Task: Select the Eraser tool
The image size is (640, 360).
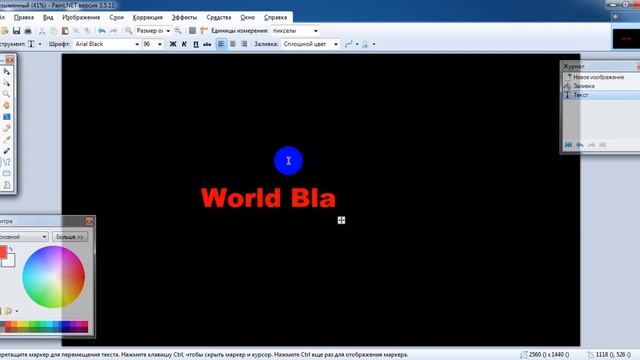Action: (x=7, y=128)
